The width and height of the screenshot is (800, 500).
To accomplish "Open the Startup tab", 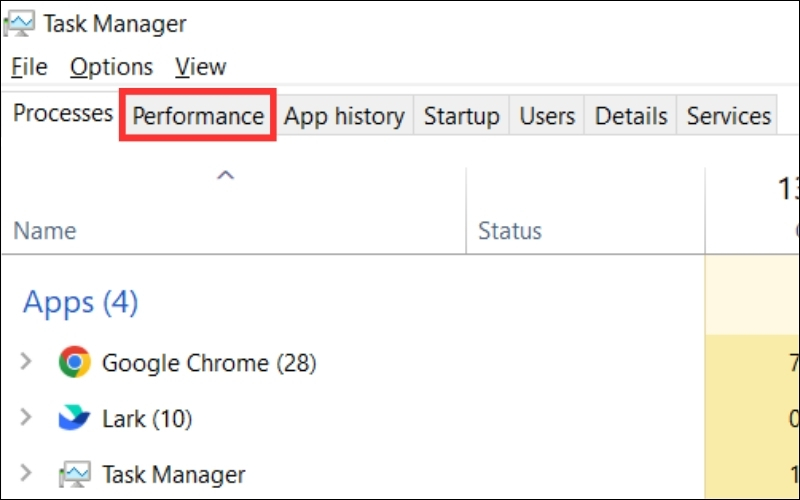I will pos(461,116).
